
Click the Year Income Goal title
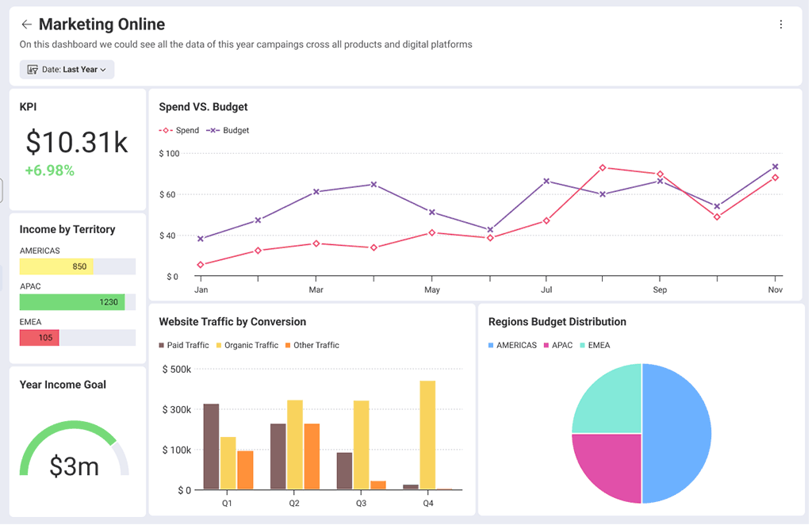(63, 385)
